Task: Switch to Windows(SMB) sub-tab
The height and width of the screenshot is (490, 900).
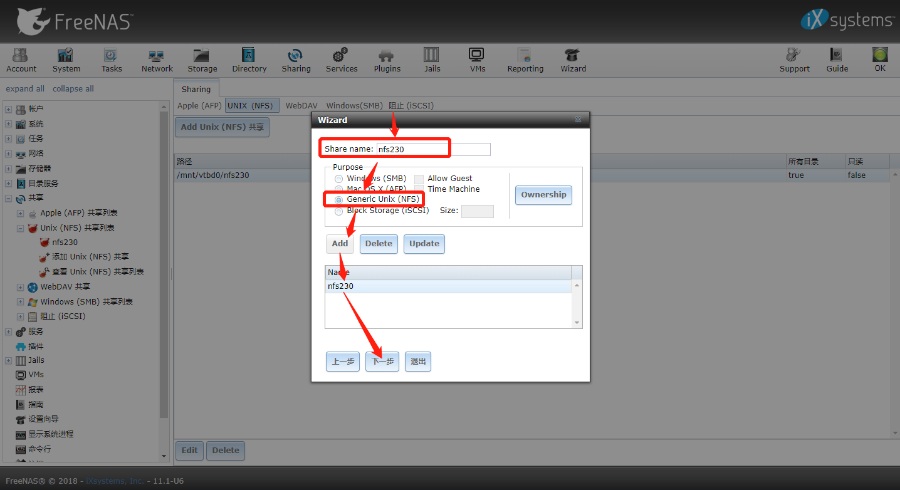Action: 354,106
